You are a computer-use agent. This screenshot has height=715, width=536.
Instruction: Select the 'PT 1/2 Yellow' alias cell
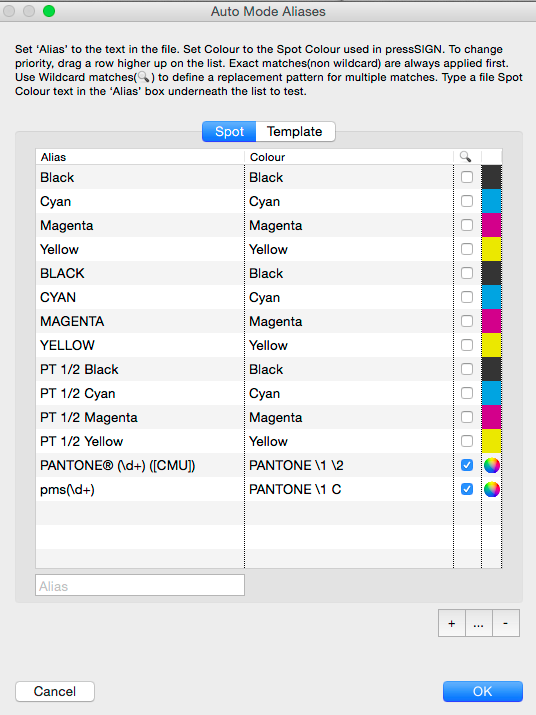click(140, 441)
